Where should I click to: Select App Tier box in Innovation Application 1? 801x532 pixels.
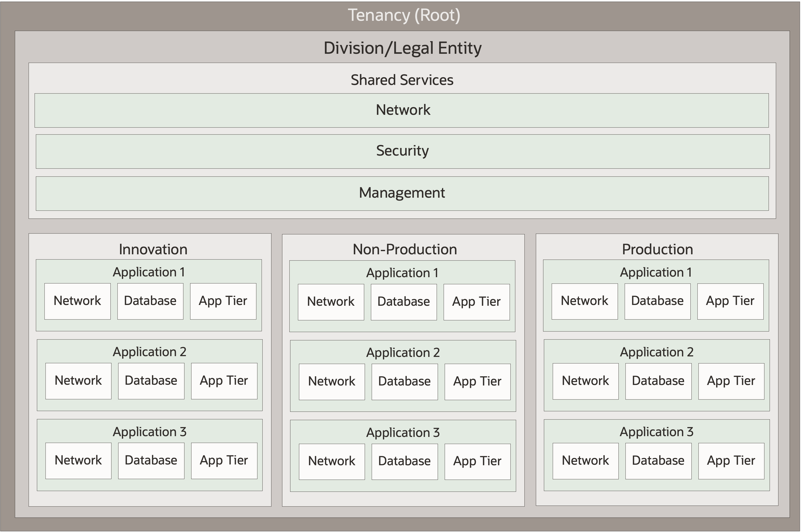223,301
